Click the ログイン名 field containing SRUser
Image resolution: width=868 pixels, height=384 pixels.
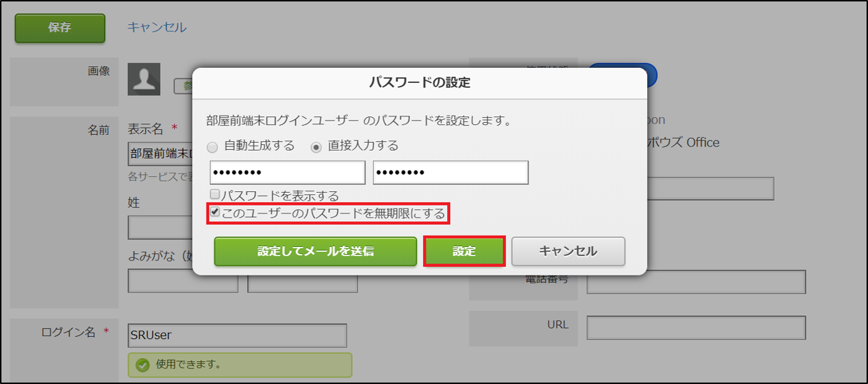237,335
